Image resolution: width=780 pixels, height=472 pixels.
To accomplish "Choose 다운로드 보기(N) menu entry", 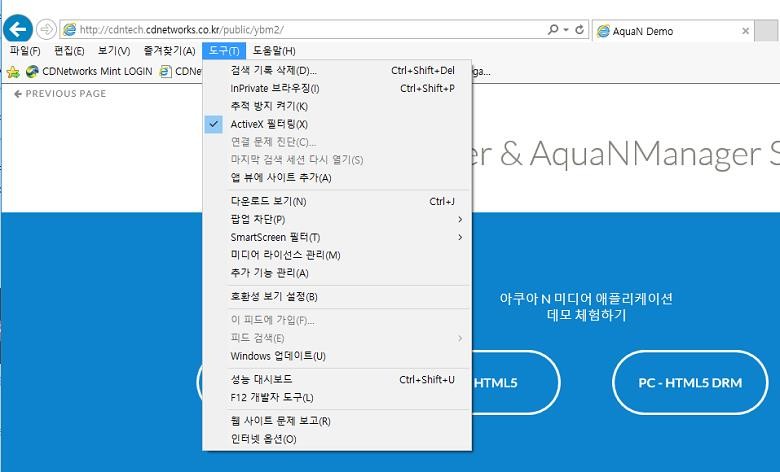I will tap(337, 201).
